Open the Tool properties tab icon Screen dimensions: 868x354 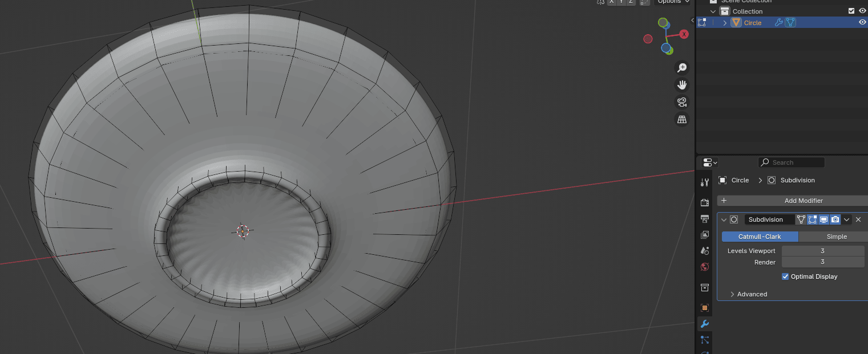pyautogui.click(x=705, y=182)
